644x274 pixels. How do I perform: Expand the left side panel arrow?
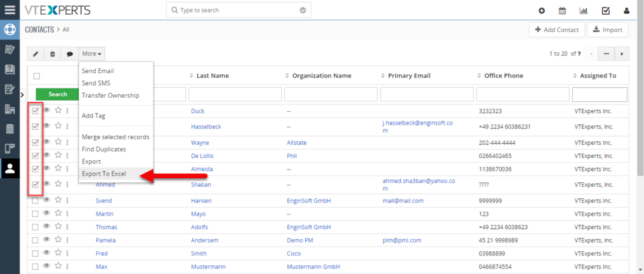click(x=22, y=94)
